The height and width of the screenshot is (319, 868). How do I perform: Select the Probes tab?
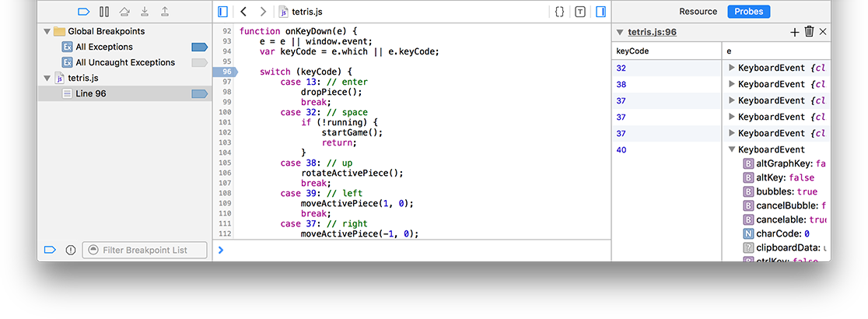point(748,12)
